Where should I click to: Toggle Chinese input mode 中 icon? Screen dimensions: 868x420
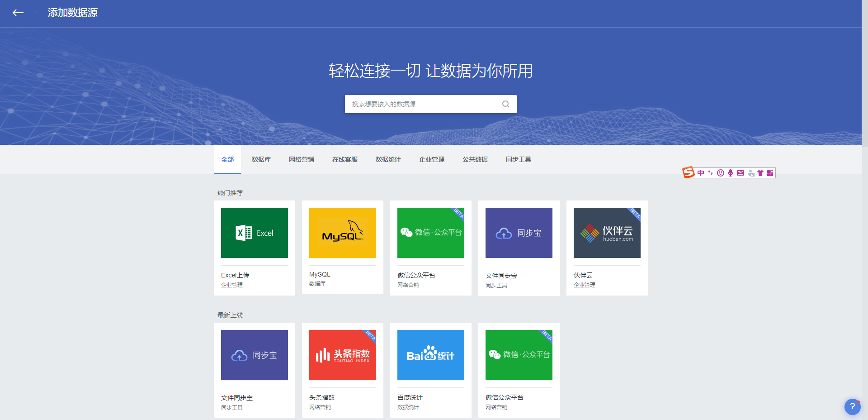point(701,173)
